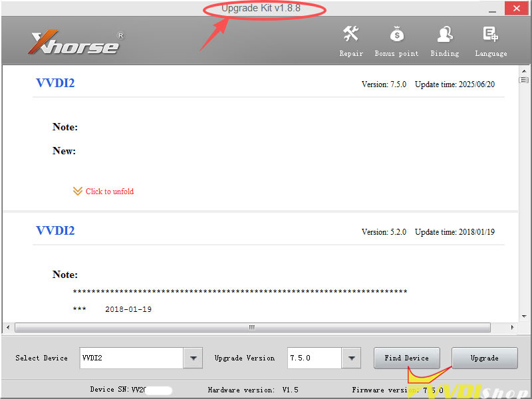532x399 pixels.
Task: Click the Xhorse logo
Action: (x=74, y=43)
